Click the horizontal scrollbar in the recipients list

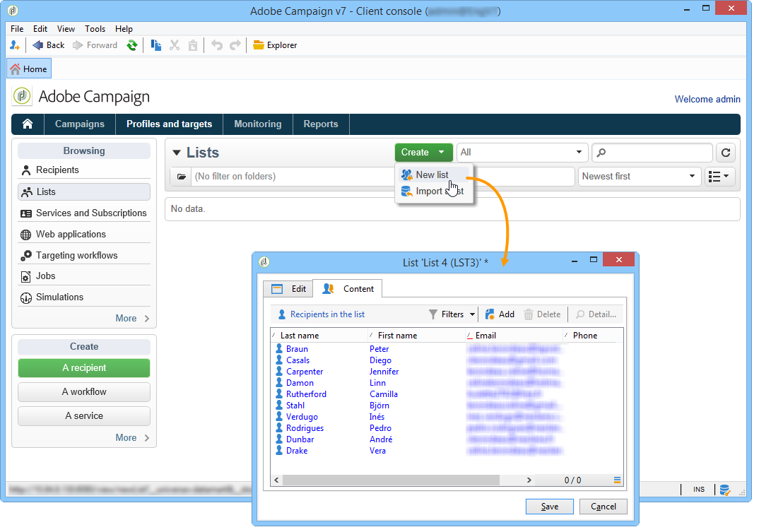(402, 480)
